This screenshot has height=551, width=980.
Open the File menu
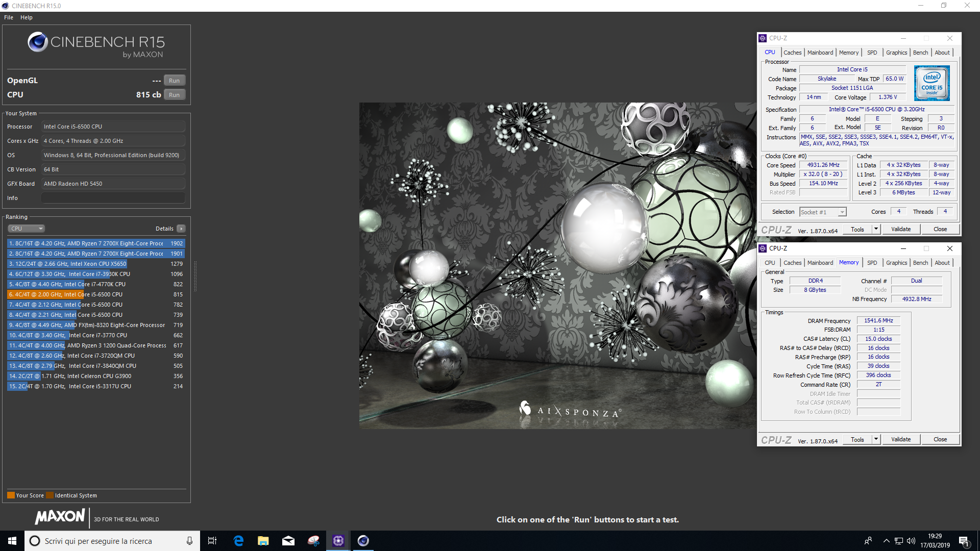pyautogui.click(x=9, y=17)
